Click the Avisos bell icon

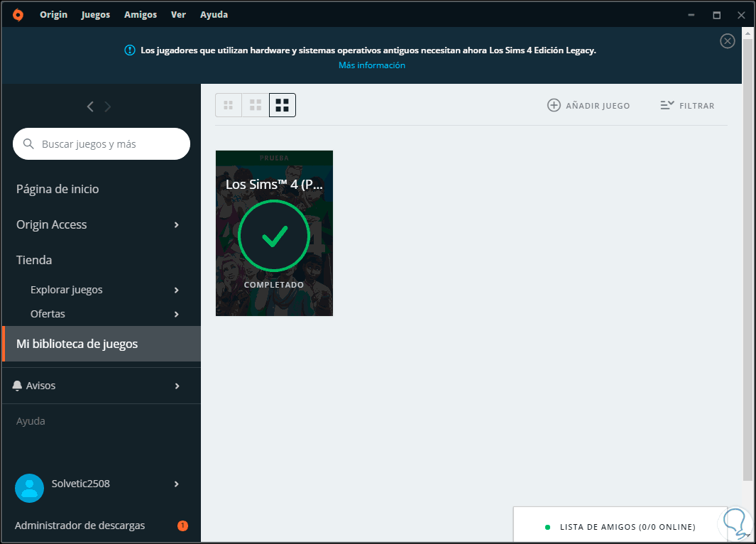(x=17, y=386)
